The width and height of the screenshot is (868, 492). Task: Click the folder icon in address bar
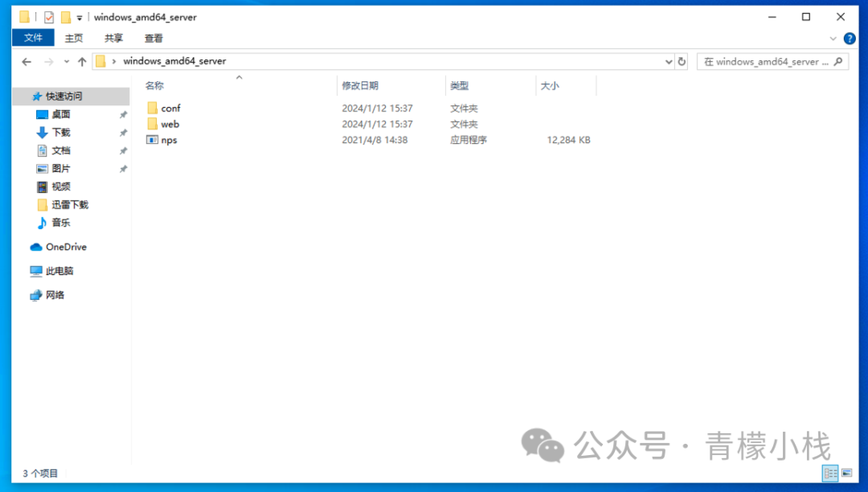(100, 61)
